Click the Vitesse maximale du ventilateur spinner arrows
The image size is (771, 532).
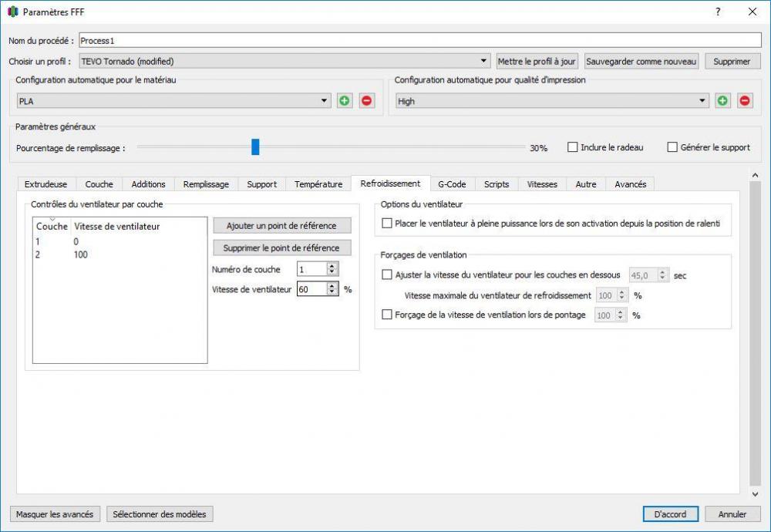tap(622, 295)
